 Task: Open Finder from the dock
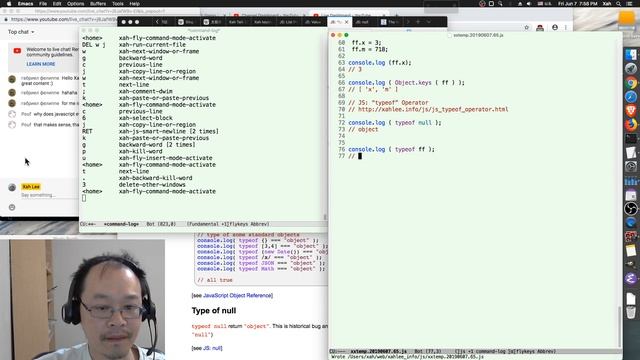(x=631, y=54)
